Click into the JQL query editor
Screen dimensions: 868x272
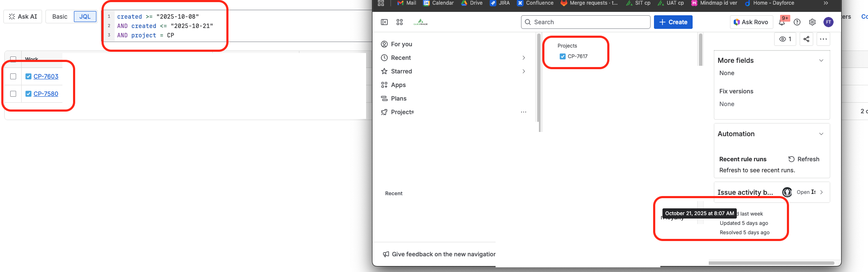pyautogui.click(x=238, y=26)
